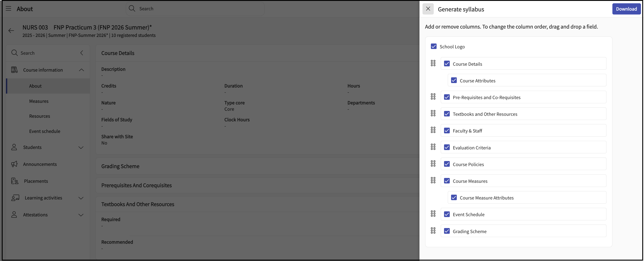
Task: Toggle the Evaluation Criteria checkbox
Action: 447,147
